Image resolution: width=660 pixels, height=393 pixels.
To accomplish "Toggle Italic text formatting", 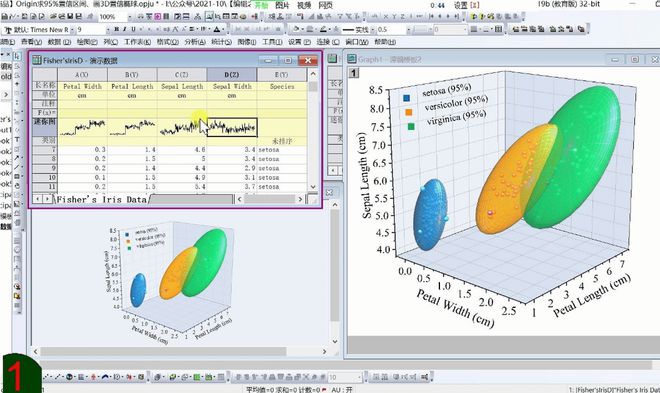I will point(125,29).
